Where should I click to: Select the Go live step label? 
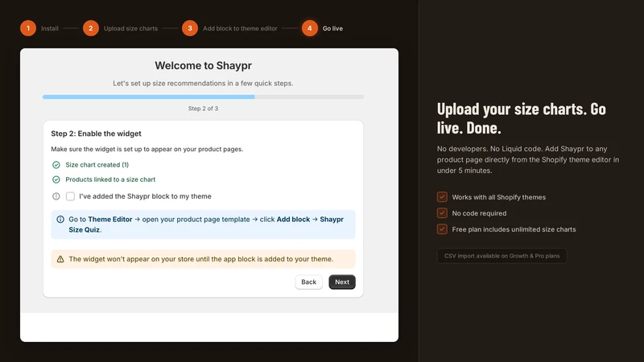pos(332,28)
